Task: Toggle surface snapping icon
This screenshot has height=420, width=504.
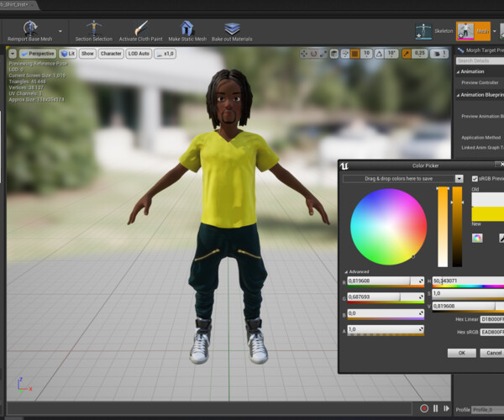Action: [345, 54]
